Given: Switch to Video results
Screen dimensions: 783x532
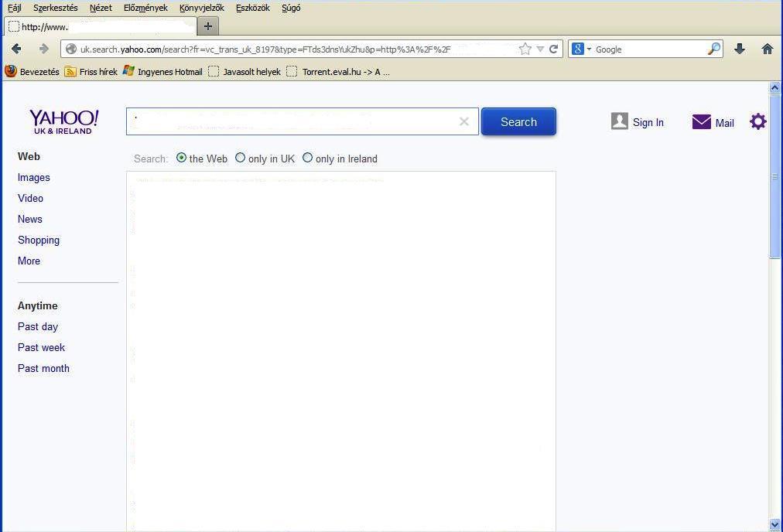Looking at the screenshot, I should 30,198.
